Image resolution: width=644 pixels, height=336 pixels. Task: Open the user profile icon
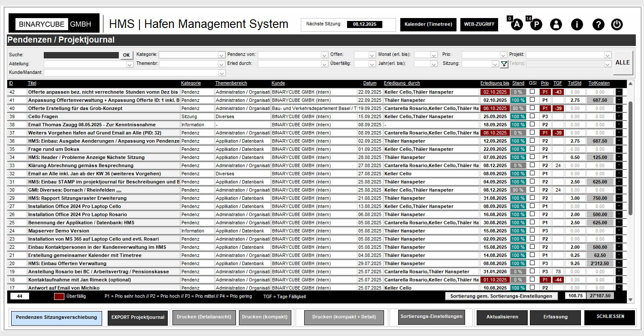point(556,24)
